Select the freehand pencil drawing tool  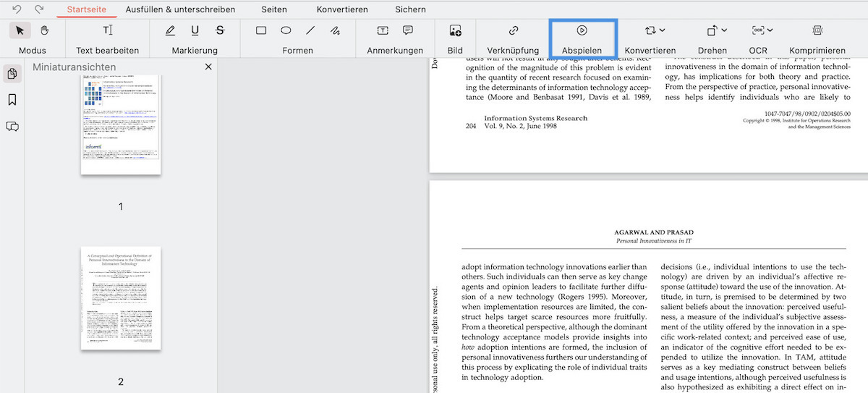coord(335,30)
